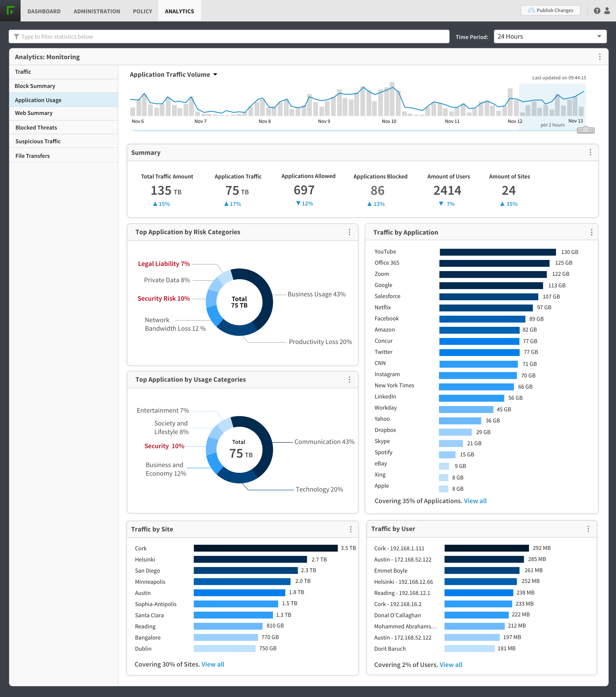Click the Entertainment 7% label
This screenshot has height=697, width=616.
pyautogui.click(x=162, y=410)
